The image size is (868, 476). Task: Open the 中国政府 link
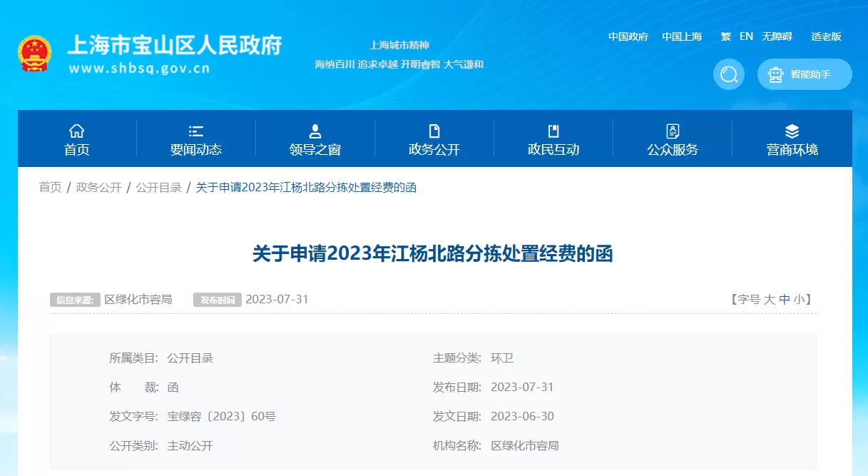[628, 36]
